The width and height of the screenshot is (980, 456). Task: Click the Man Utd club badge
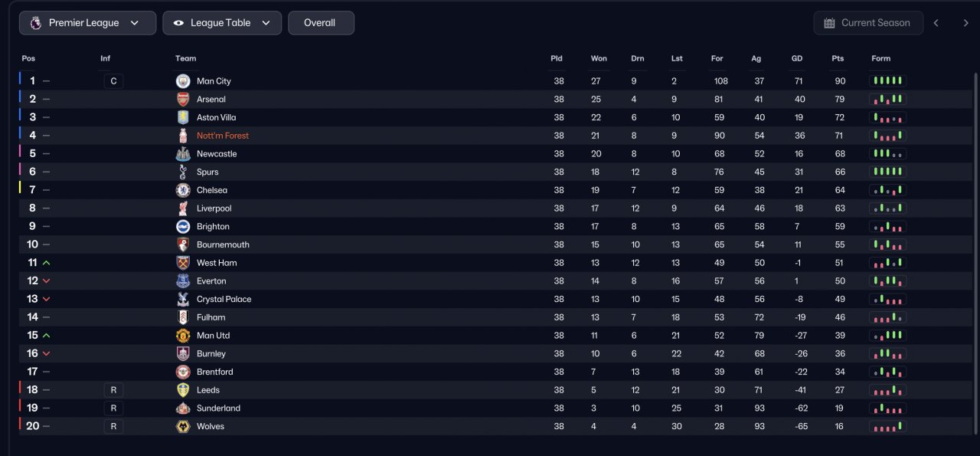[x=182, y=336]
